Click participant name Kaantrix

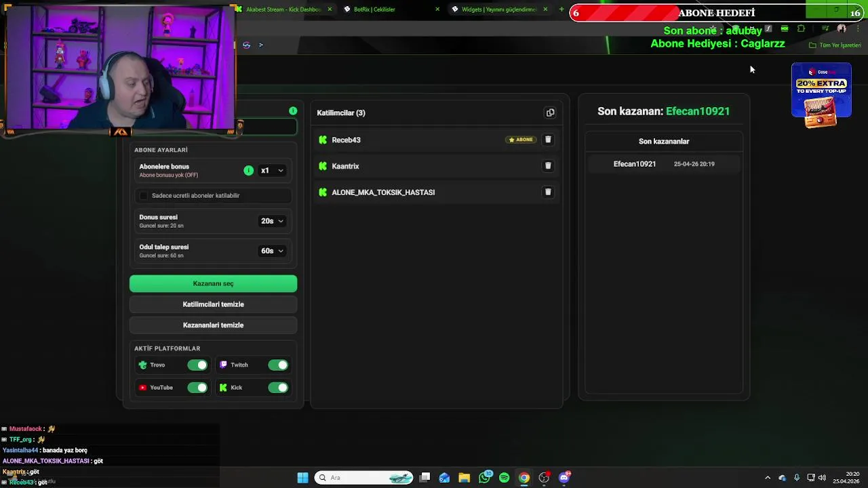345,166
